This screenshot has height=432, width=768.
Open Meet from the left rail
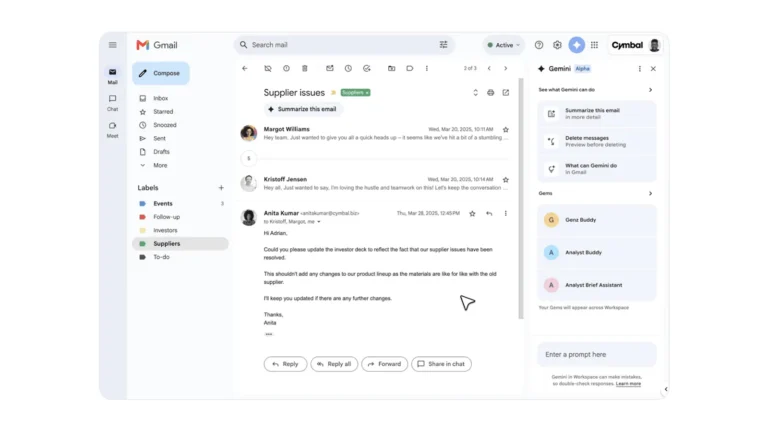click(113, 130)
